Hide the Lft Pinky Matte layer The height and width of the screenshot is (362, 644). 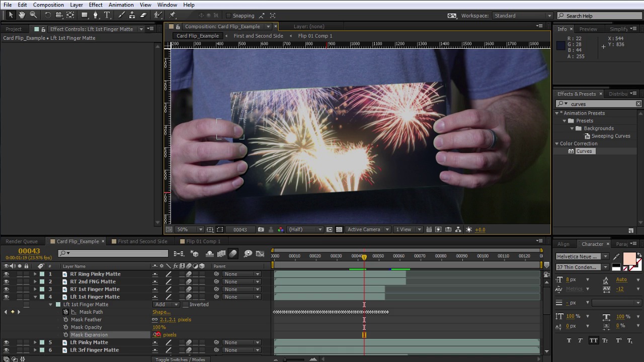click(x=6, y=342)
